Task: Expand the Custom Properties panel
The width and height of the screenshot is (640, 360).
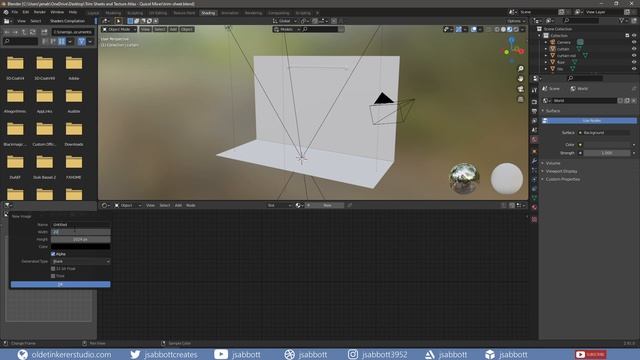Action: 562,179
